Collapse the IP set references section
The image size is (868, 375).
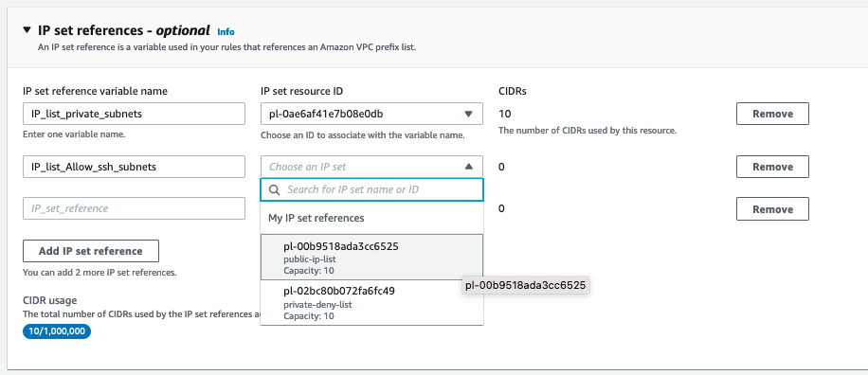click(27, 30)
